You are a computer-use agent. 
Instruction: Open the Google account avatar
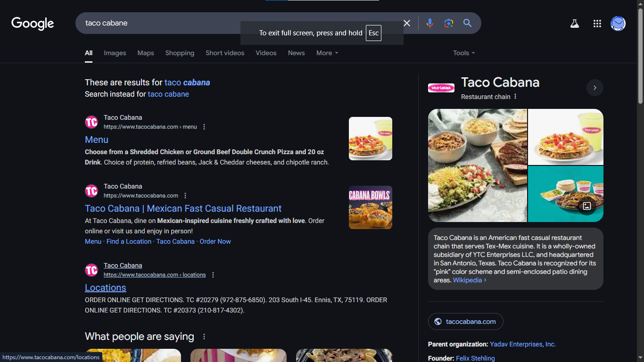click(618, 24)
